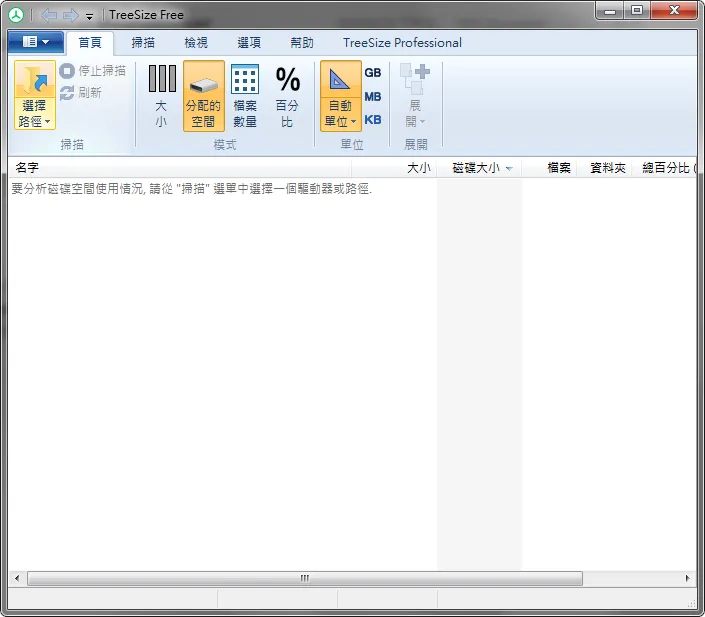
Task: Sort by the 名字 column header
Action: coord(179,168)
